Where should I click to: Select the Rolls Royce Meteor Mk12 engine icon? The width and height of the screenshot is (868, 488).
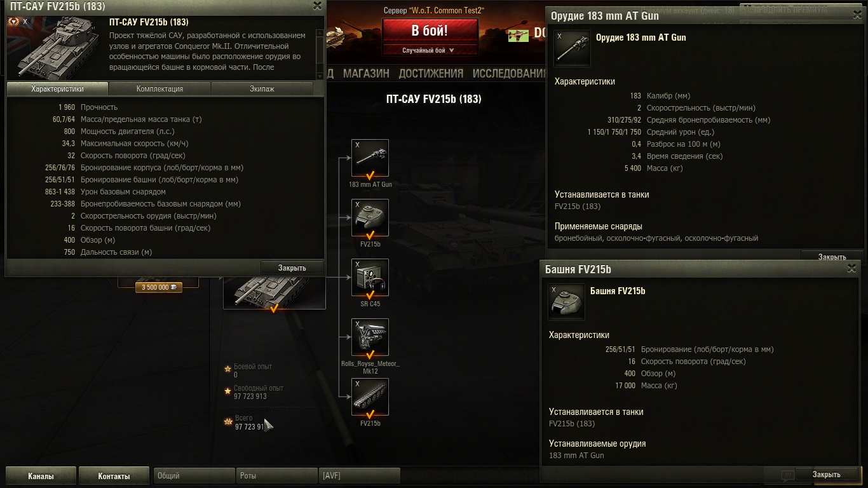point(370,337)
